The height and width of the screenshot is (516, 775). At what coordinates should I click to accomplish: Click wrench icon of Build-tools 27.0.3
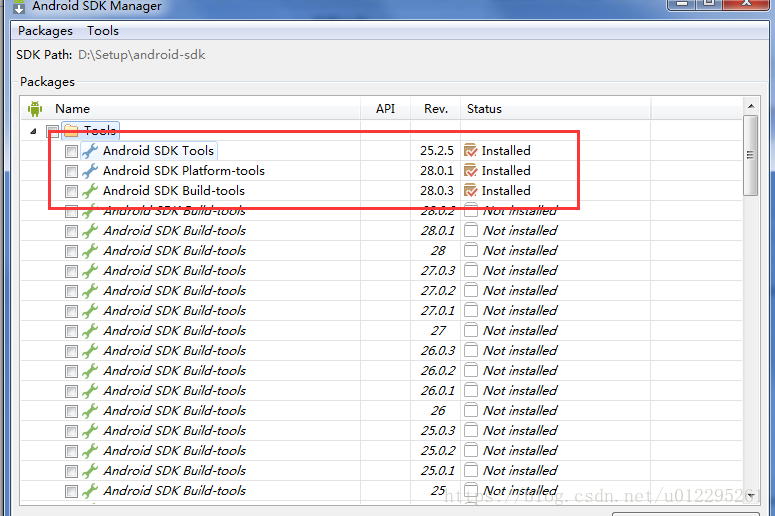[90, 271]
